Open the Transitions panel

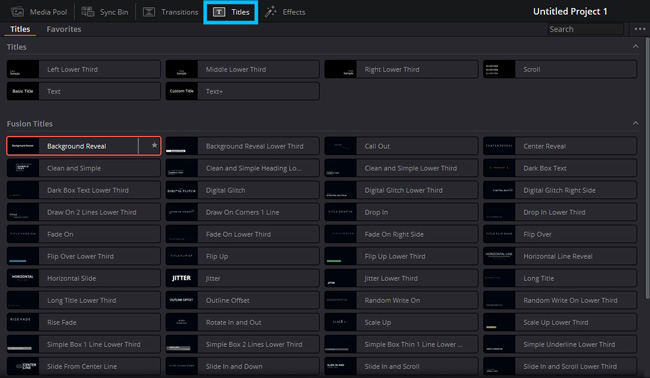click(x=170, y=12)
